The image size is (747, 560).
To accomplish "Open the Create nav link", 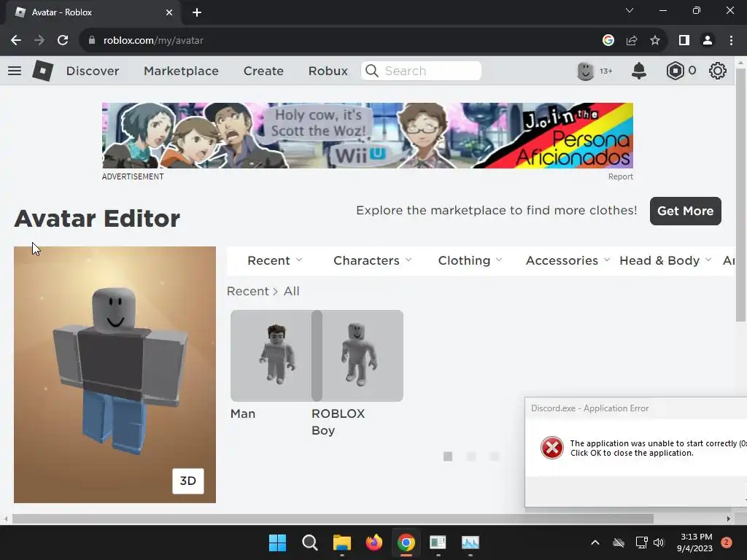I will click(263, 71).
